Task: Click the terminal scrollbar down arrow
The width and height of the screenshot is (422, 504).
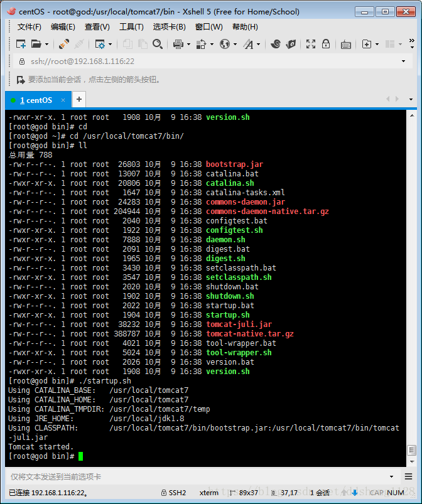Action: click(x=412, y=462)
